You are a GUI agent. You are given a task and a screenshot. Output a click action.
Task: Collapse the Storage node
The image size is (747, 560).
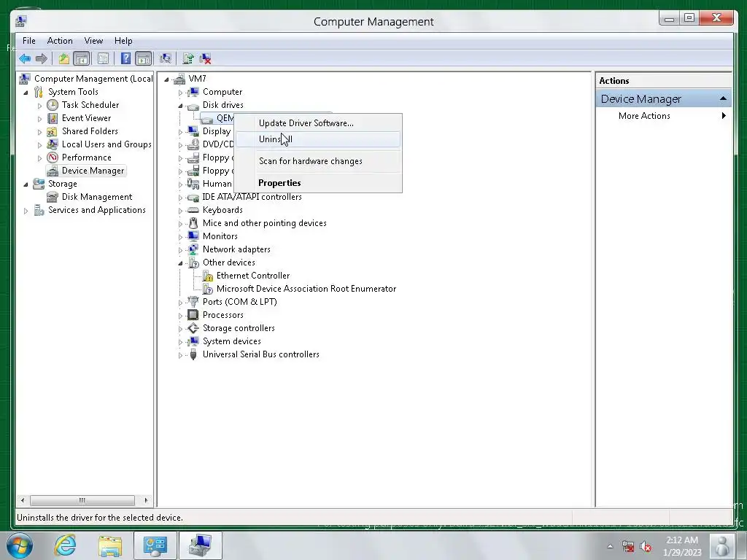point(26,184)
